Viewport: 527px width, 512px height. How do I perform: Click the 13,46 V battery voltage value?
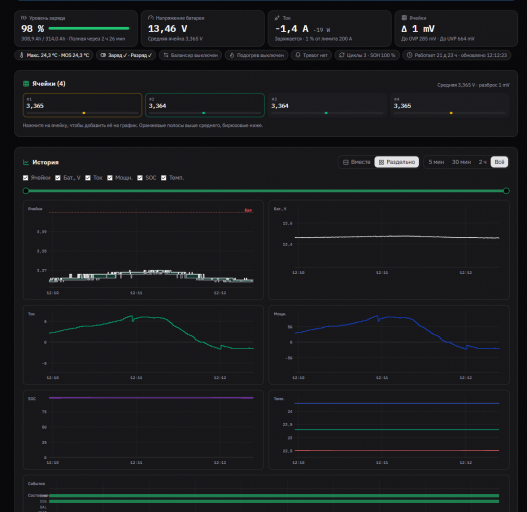(x=167, y=29)
